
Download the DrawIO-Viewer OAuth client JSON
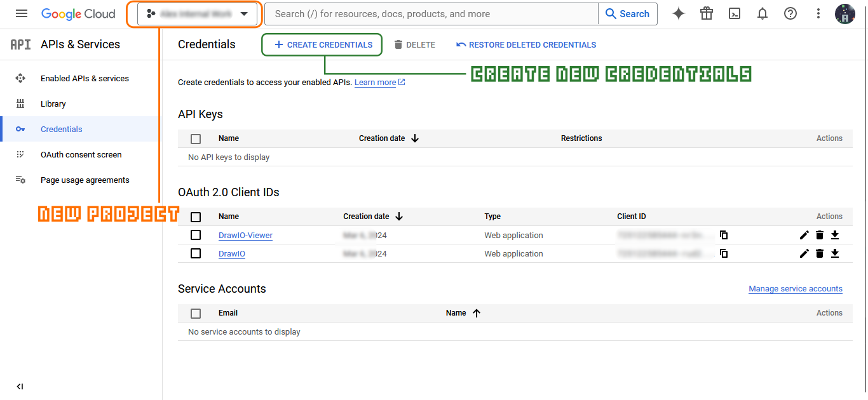point(835,235)
